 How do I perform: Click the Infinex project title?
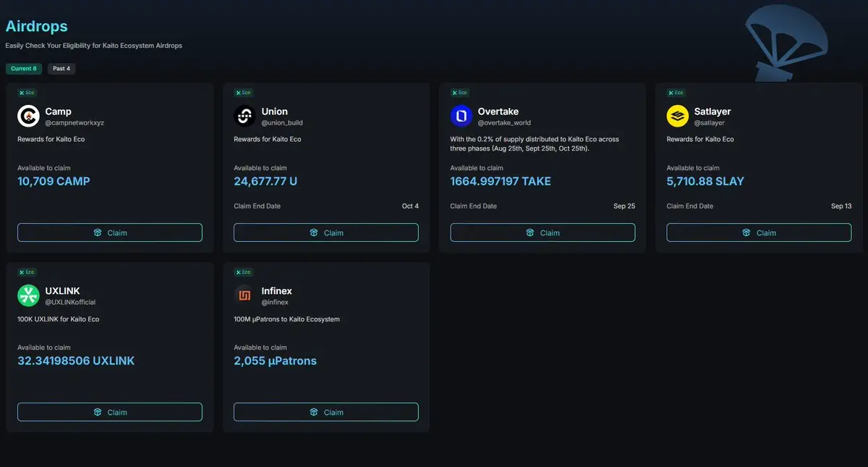click(277, 291)
